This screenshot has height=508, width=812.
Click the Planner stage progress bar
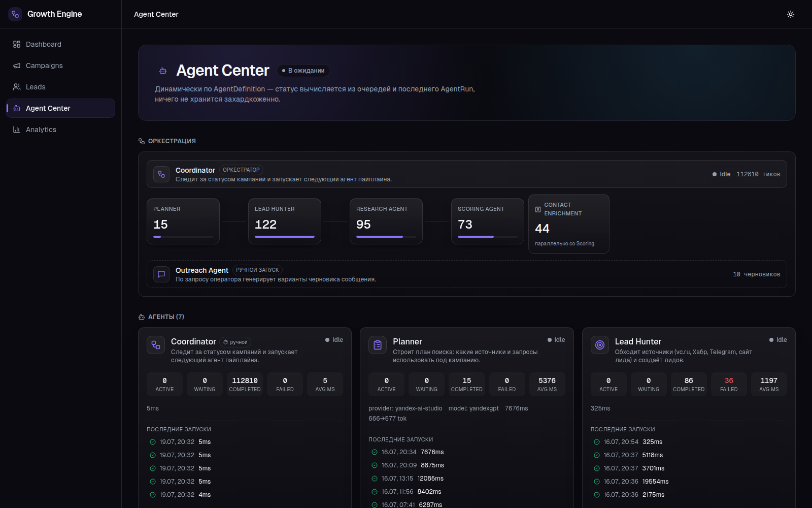coord(183,237)
